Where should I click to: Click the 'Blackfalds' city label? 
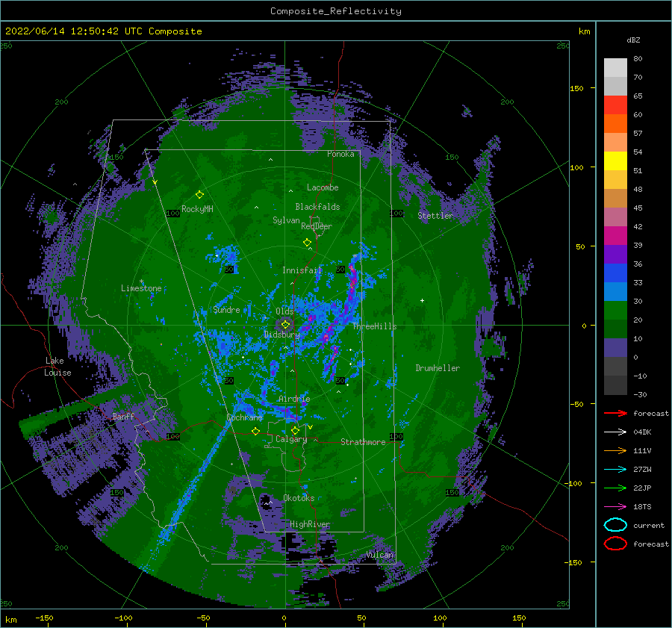point(317,207)
